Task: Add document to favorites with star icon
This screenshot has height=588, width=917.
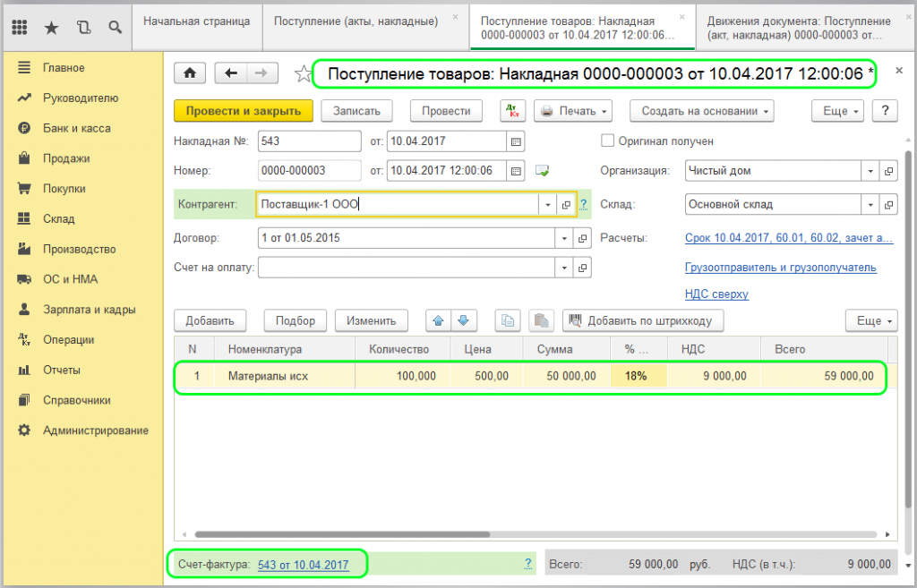Action: 303,73
